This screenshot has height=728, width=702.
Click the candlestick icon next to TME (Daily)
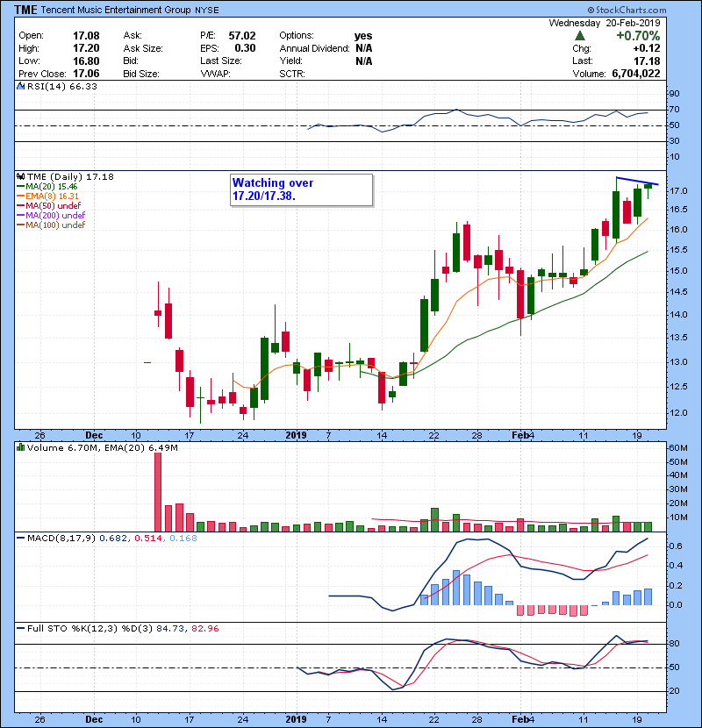tap(20, 176)
